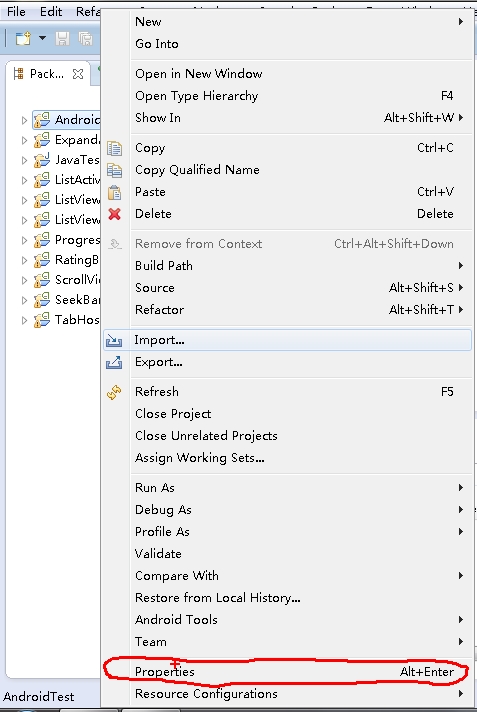
Task: Click the Copy Qualified Name icon
Action: pyautogui.click(x=114, y=170)
